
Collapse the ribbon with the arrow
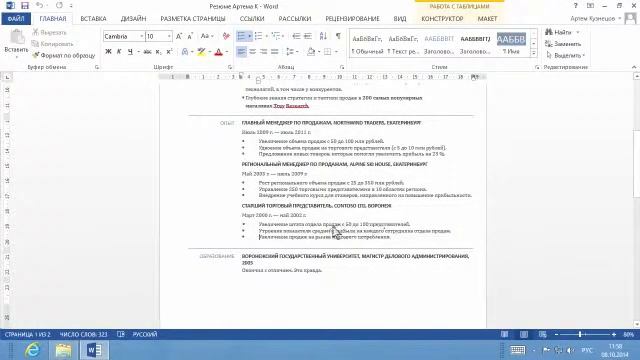tap(634, 67)
